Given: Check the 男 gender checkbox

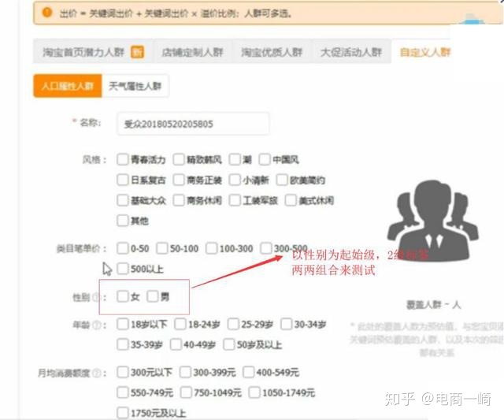Looking at the screenshot, I should coord(153,296).
